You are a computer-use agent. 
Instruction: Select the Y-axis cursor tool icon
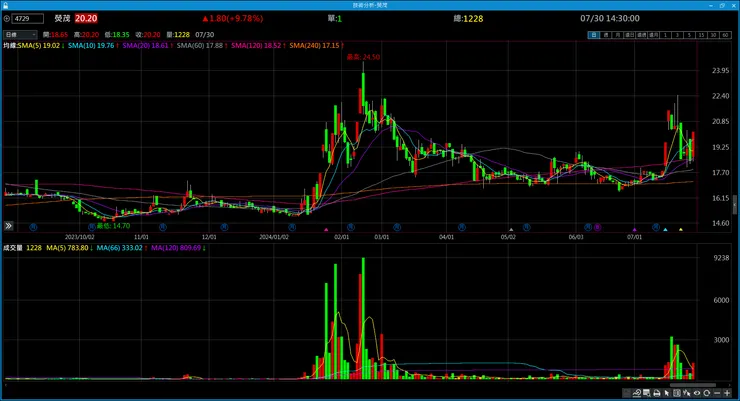687,393
